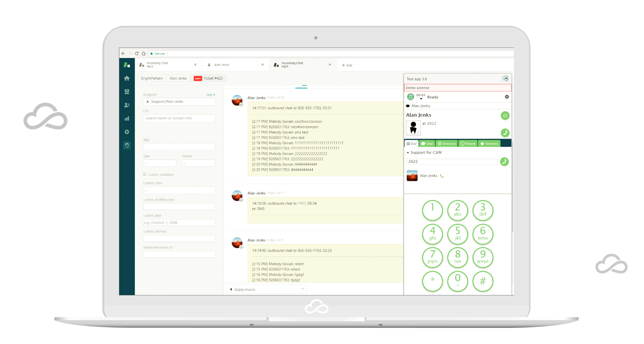The image size is (644, 344).
Task: Open agent state dropdown arrow under timer
Action: [421, 99]
